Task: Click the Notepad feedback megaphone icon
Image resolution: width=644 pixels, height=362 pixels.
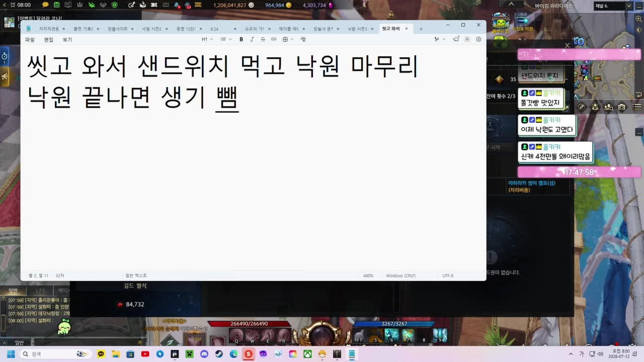Action: click(x=456, y=39)
